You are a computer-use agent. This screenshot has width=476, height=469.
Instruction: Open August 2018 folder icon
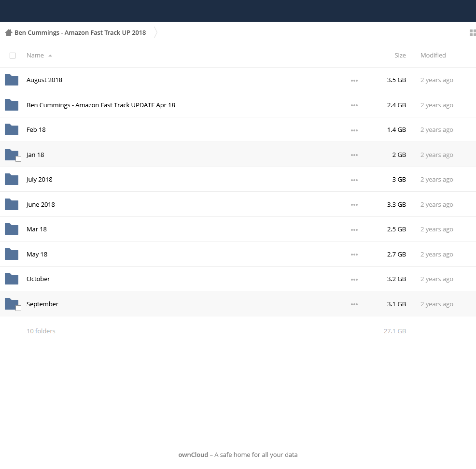click(x=12, y=80)
